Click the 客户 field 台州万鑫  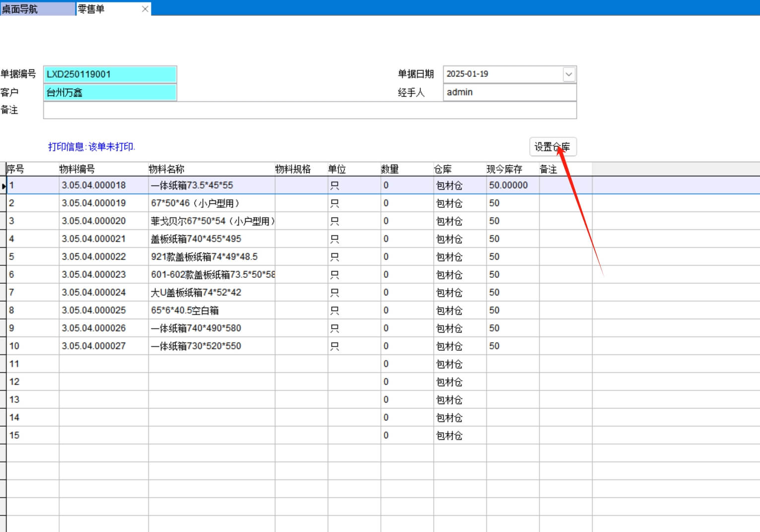[x=110, y=93]
